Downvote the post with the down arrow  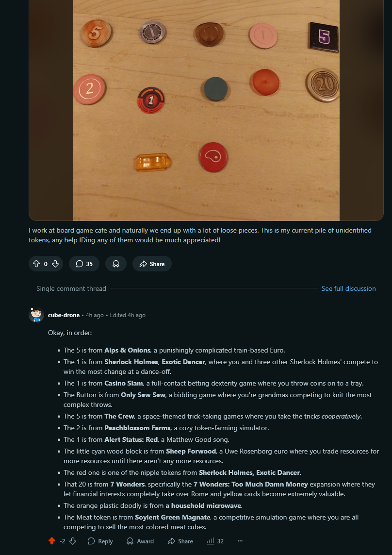pyautogui.click(x=55, y=264)
